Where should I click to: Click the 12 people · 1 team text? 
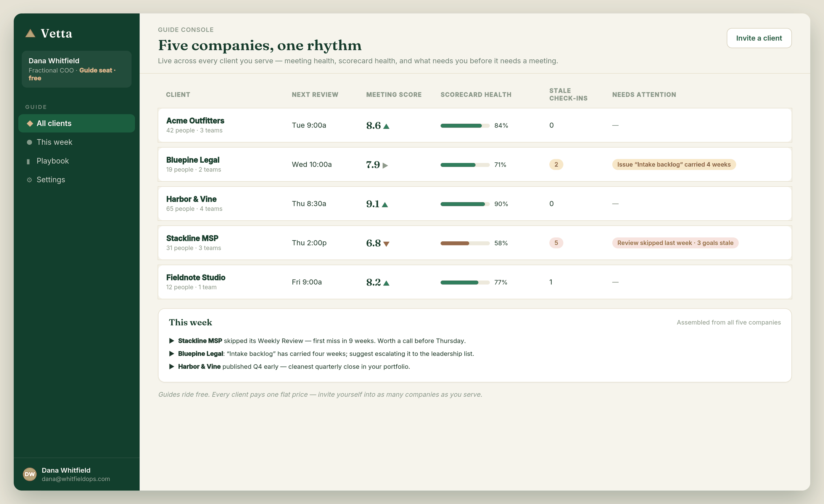(191, 287)
